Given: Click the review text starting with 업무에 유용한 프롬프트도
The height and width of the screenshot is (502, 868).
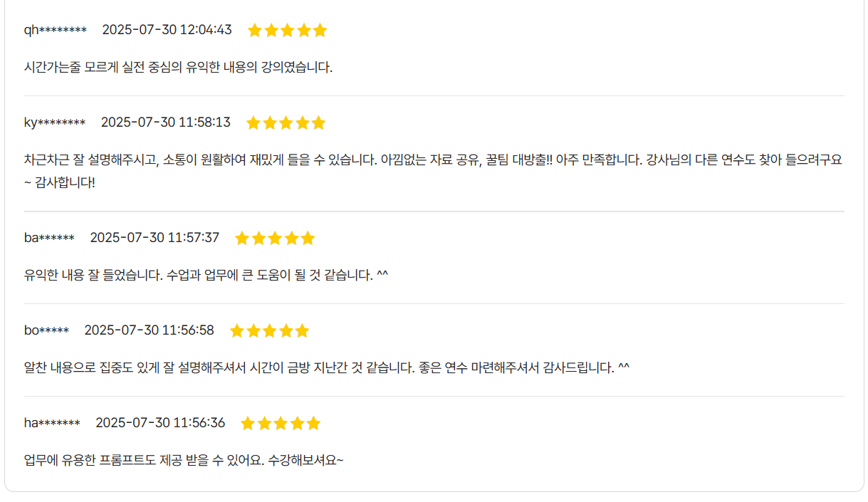Looking at the screenshot, I should [184, 460].
